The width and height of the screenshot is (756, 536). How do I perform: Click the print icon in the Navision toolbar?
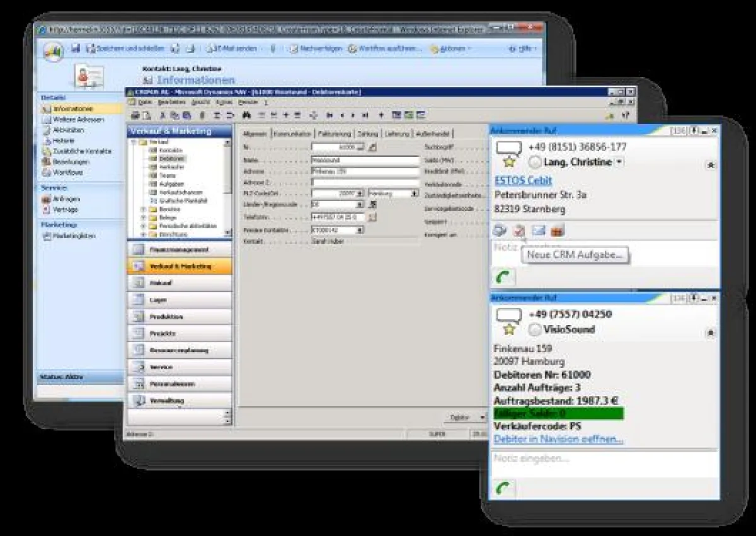(x=134, y=115)
